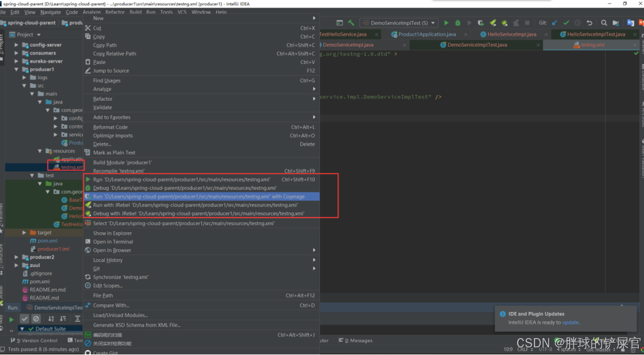Click the Debug bug icon in the main toolbar
The image size is (644, 355).
pos(457,23)
